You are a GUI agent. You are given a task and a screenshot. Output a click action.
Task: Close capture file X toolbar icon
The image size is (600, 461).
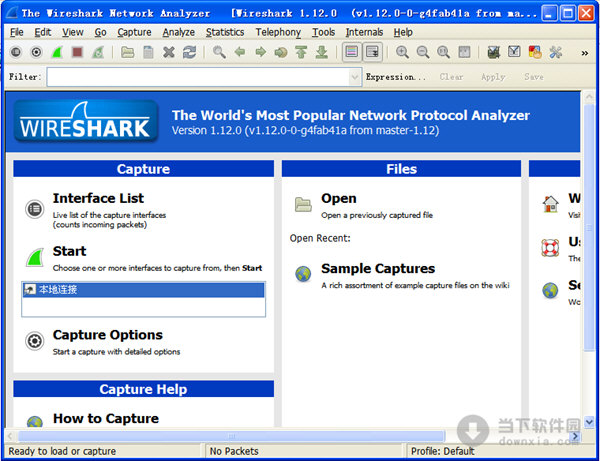(169, 52)
